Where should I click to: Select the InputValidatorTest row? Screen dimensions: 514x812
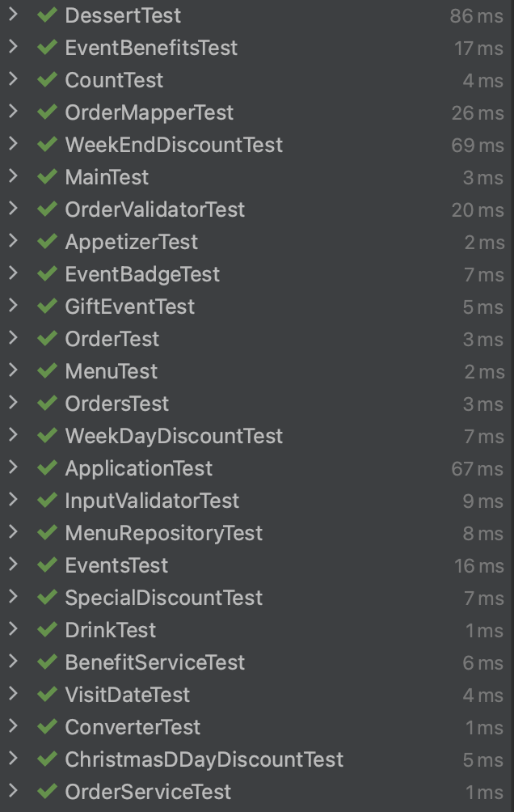(257, 501)
